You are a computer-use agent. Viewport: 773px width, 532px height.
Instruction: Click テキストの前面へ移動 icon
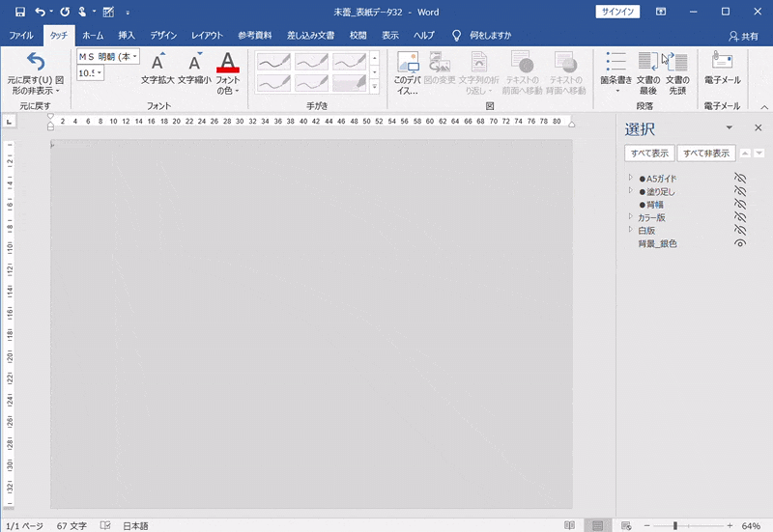point(522,62)
